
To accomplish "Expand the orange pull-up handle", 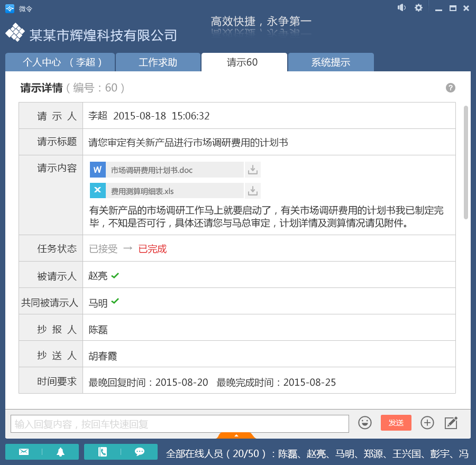I will (236, 435).
